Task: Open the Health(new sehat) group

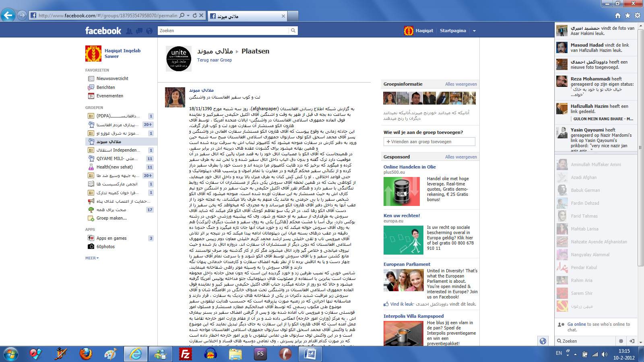Action: [114, 167]
